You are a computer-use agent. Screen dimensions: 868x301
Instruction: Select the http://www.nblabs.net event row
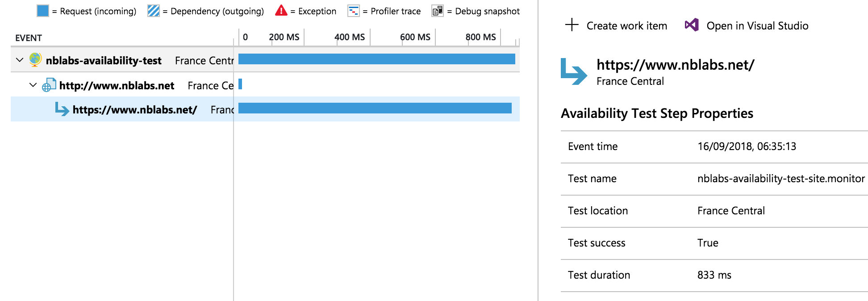265,85
